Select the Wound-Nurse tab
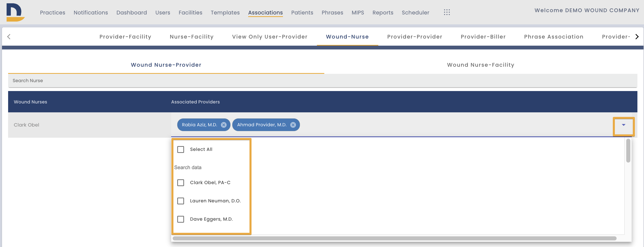The height and width of the screenshot is (247, 644). tap(347, 37)
